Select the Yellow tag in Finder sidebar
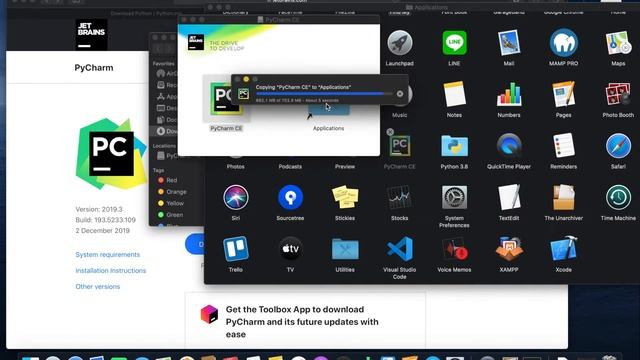 click(x=171, y=203)
